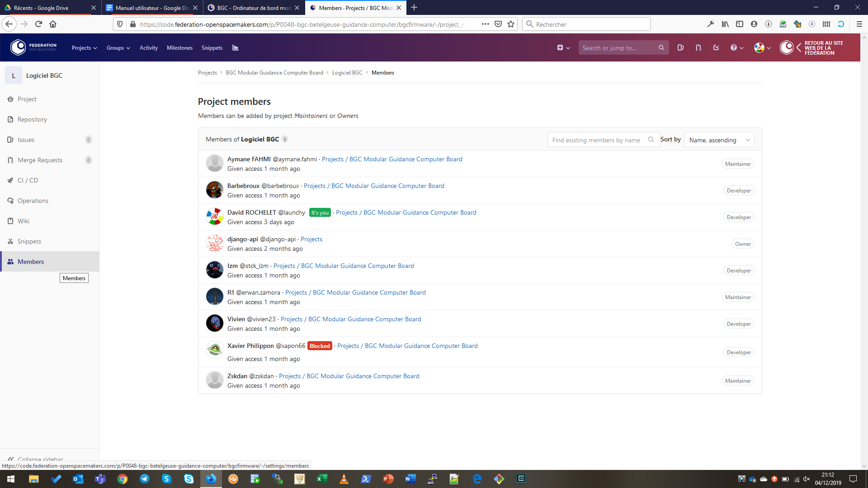Expand the Projects navbar dropdown

point(84,48)
